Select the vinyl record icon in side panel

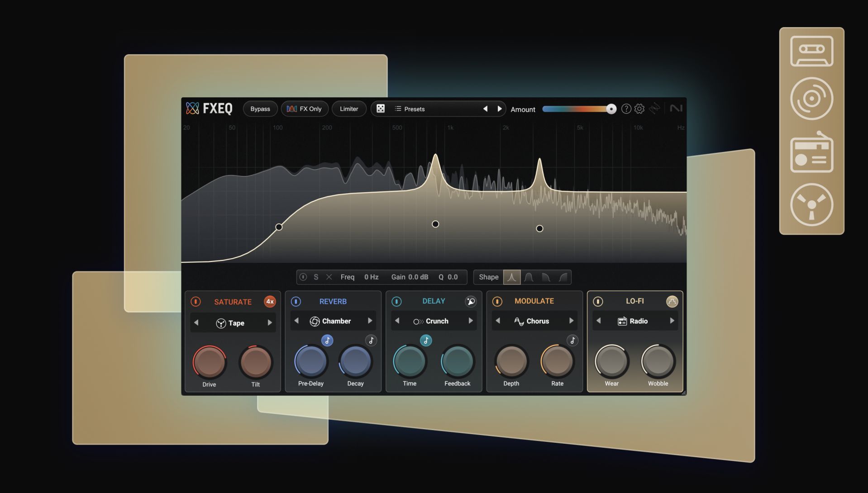coord(811,99)
